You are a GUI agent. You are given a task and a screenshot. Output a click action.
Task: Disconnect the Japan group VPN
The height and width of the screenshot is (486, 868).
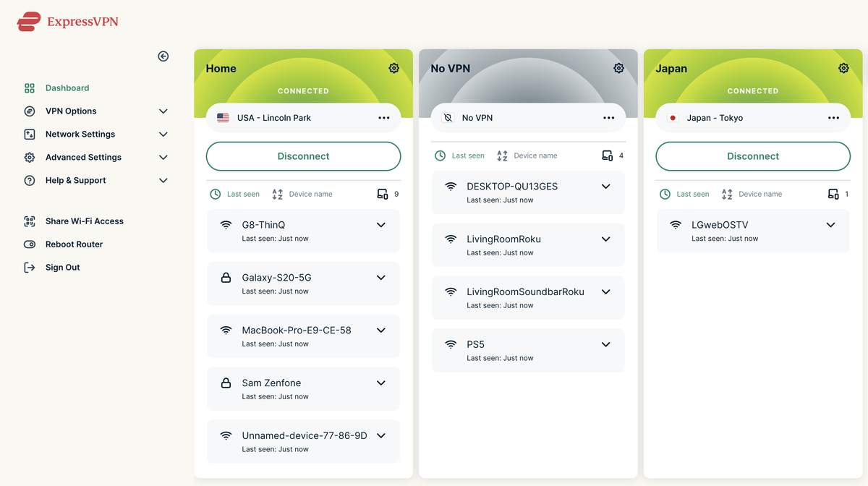click(753, 156)
